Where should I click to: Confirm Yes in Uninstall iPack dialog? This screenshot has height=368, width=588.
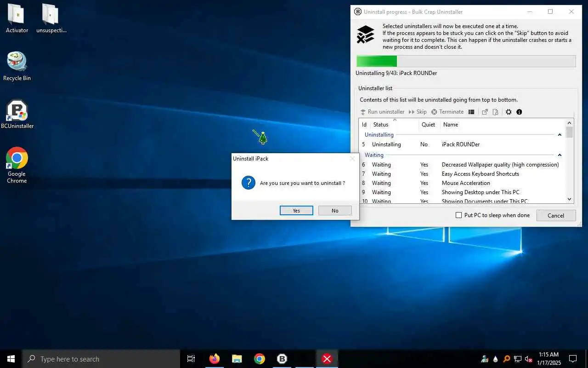click(296, 211)
